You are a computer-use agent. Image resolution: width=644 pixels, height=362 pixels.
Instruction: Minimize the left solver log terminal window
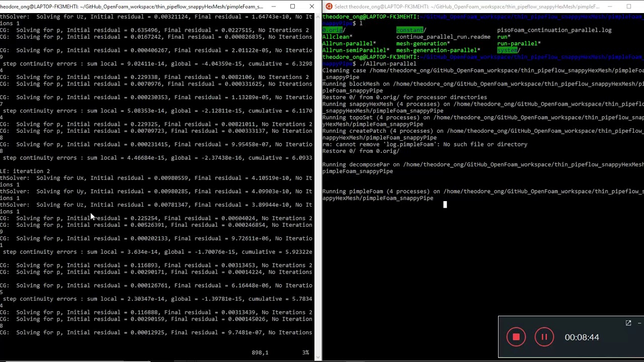click(274, 7)
